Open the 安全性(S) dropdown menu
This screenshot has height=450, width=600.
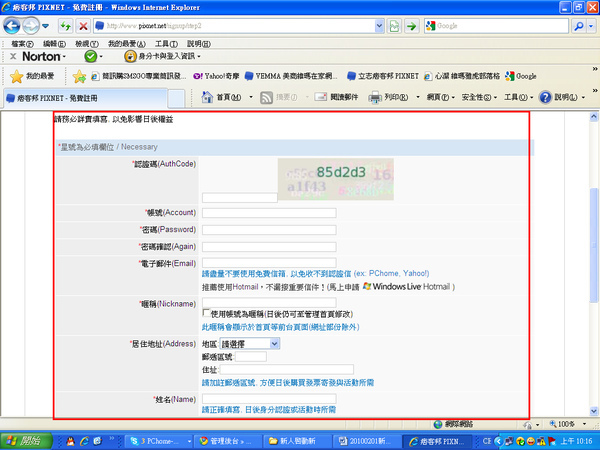tap(479, 98)
